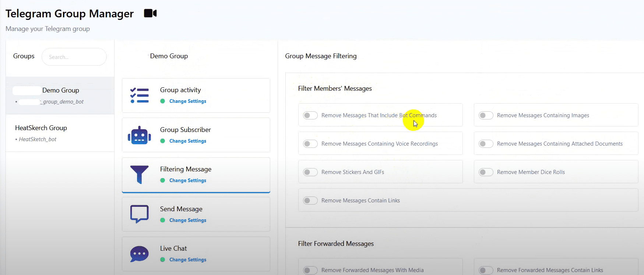Click the Send Message speech bubble icon
The width and height of the screenshot is (644, 275).
[x=139, y=214]
